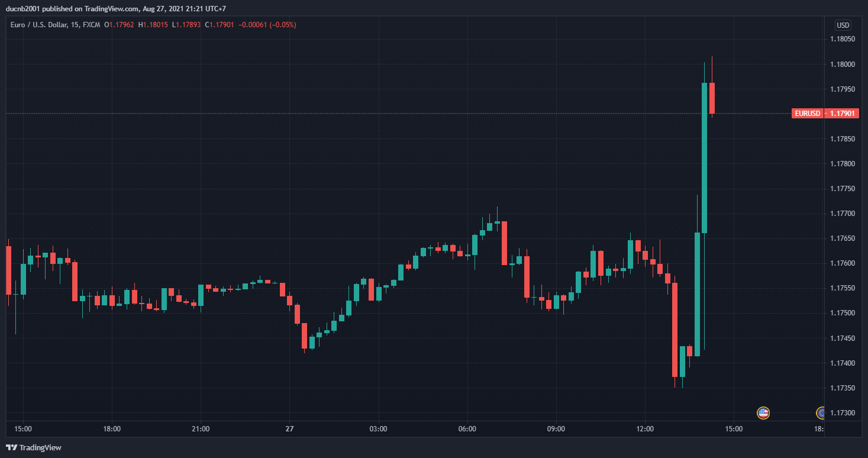Click the TradingView logo at bottom left

pyautogui.click(x=33, y=447)
